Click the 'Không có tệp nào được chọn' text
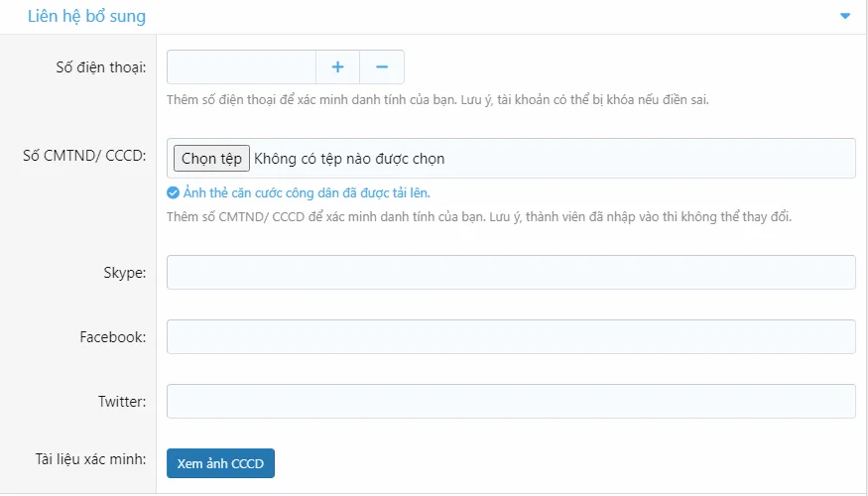868x496 pixels. tap(349, 159)
